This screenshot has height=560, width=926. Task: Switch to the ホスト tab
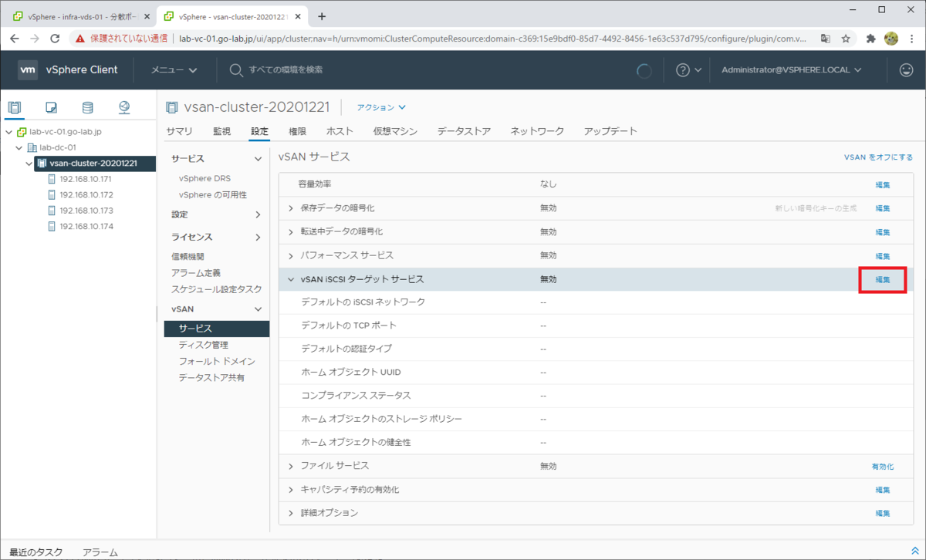(340, 131)
